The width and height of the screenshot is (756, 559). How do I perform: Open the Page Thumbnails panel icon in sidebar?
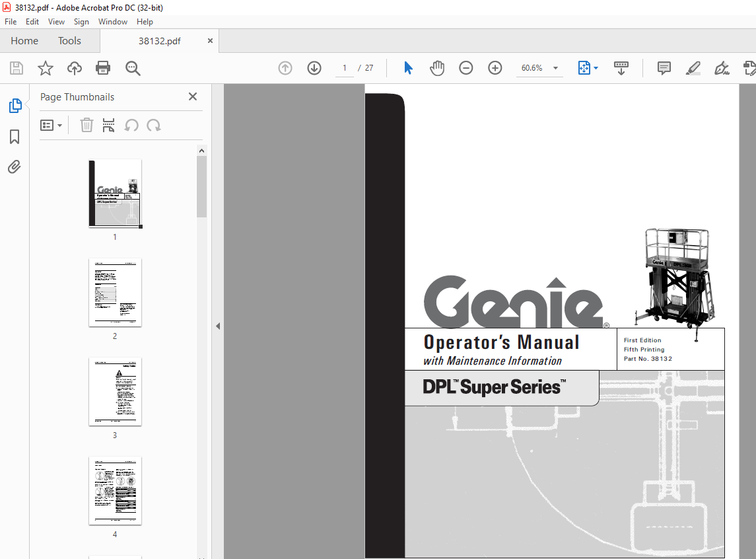[x=15, y=106]
